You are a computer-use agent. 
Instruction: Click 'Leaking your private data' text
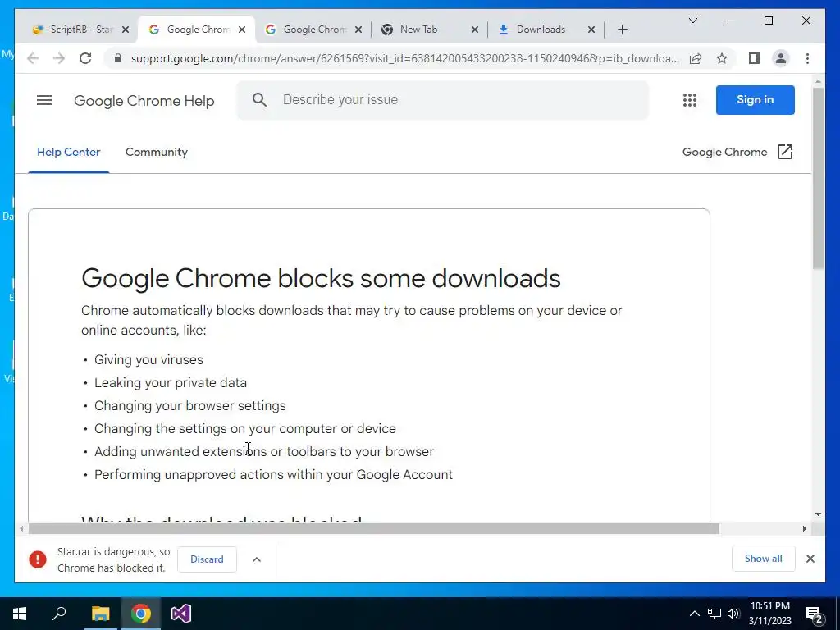pos(171,383)
